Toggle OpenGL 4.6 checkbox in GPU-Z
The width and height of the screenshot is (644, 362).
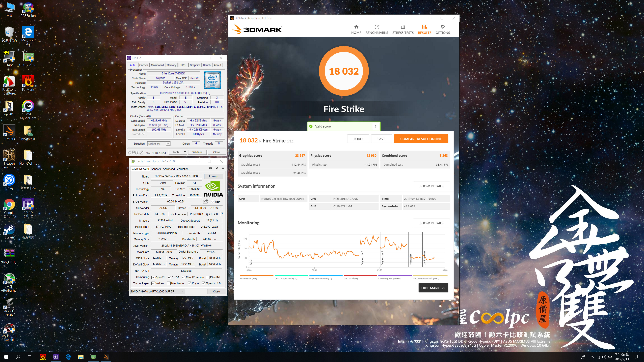(x=203, y=283)
